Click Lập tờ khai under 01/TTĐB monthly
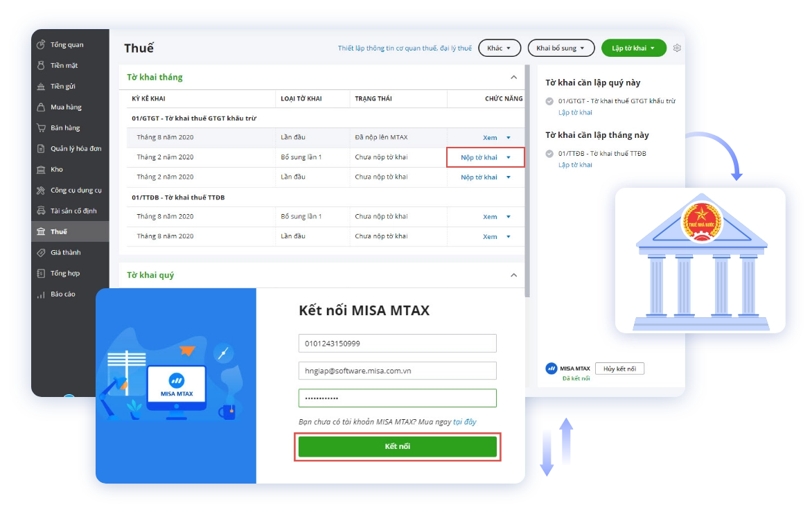 (575, 165)
